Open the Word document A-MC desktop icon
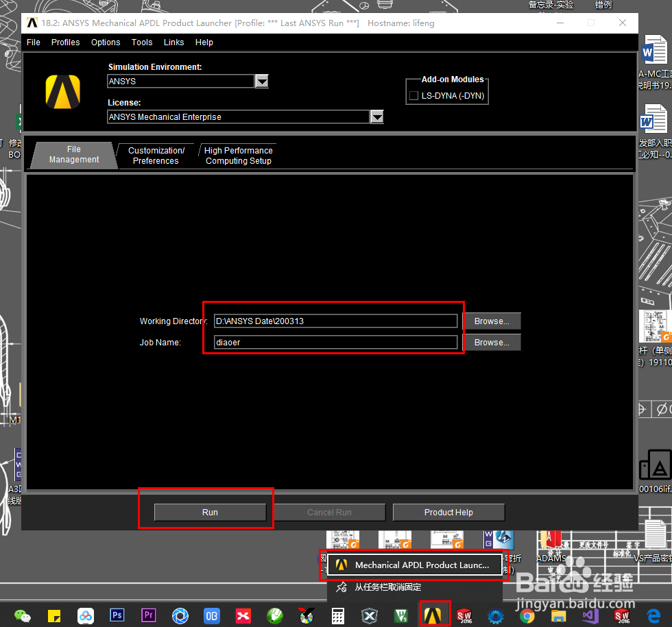 click(654, 62)
